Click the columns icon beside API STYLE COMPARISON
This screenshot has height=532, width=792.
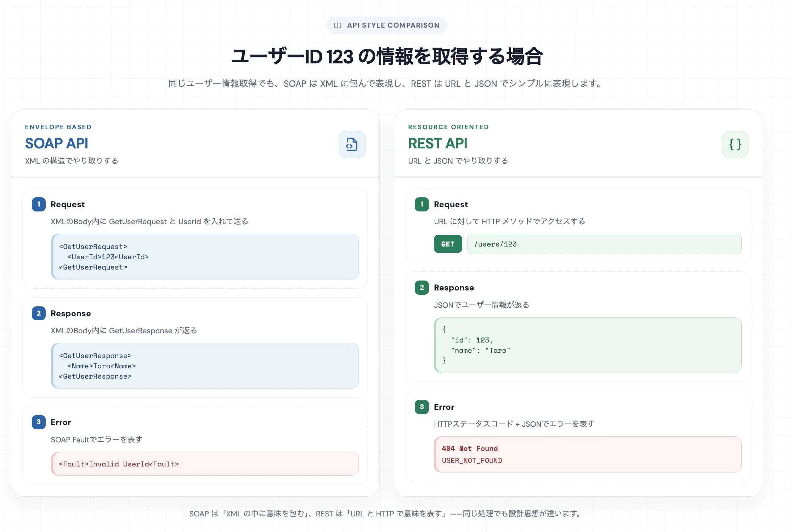[338, 25]
